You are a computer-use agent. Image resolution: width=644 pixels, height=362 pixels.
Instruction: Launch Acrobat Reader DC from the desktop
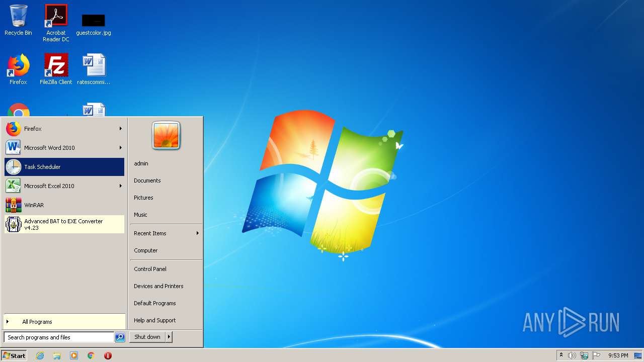click(56, 23)
